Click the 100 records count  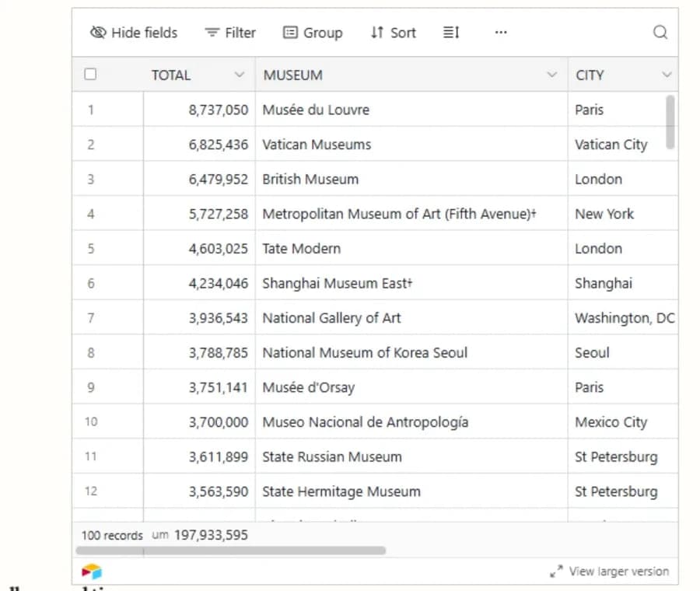point(112,535)
